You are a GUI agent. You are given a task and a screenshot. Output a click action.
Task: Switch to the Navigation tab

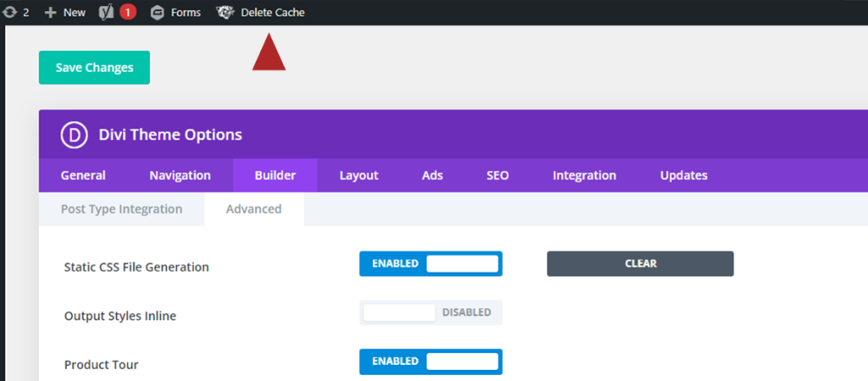pyautogui.click(x=180, y=176)
